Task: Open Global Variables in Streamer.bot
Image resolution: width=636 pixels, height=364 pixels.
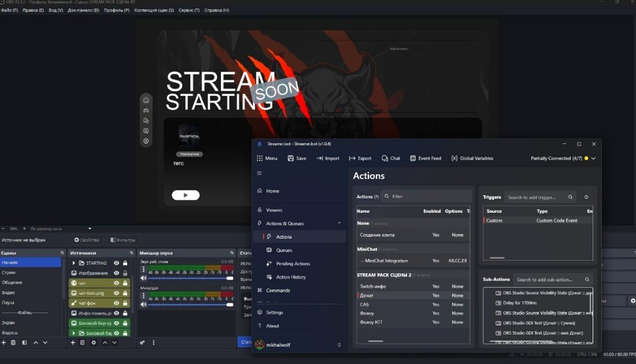Action: 472,158
